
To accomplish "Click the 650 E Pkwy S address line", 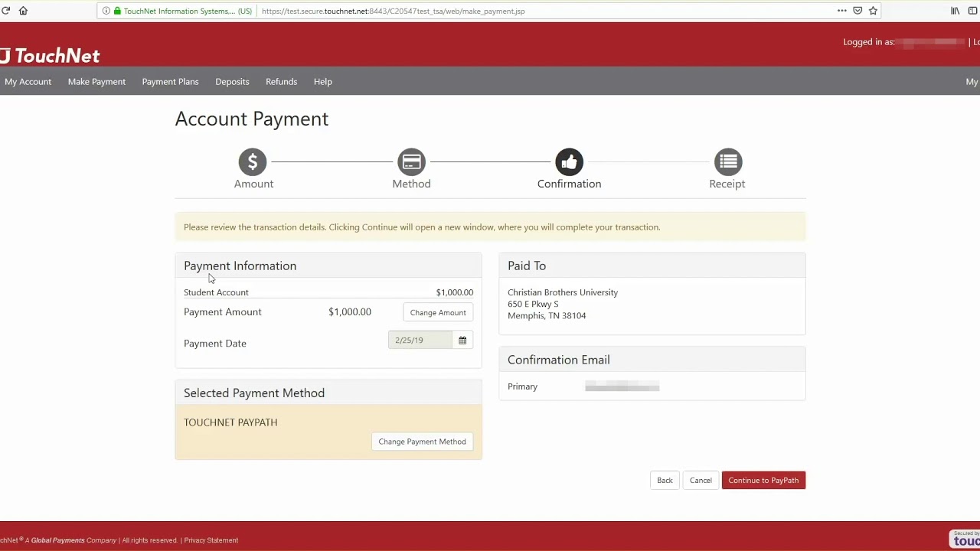I will click(533, 304).
